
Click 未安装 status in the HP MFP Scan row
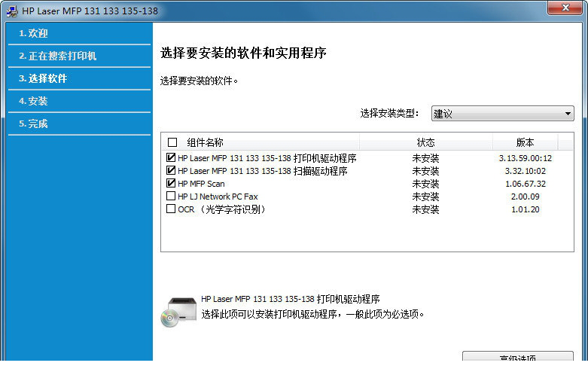[x=425, y=184]
